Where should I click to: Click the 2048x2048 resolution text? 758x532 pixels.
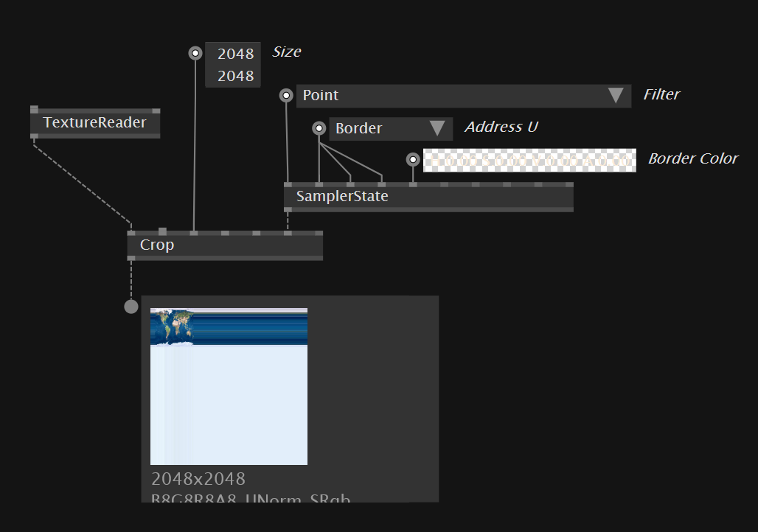[198, 479]
